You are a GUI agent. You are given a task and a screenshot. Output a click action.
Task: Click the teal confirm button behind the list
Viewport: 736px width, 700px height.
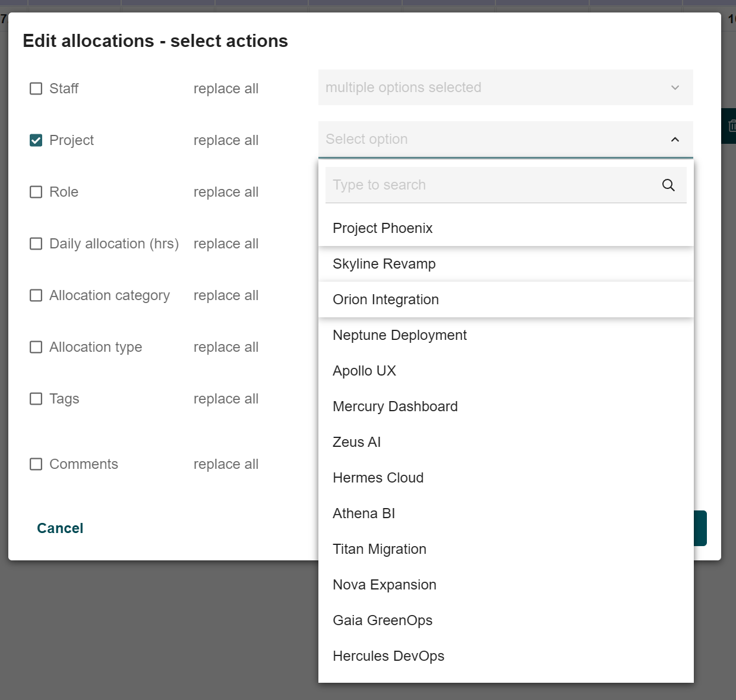pos(700,528)
